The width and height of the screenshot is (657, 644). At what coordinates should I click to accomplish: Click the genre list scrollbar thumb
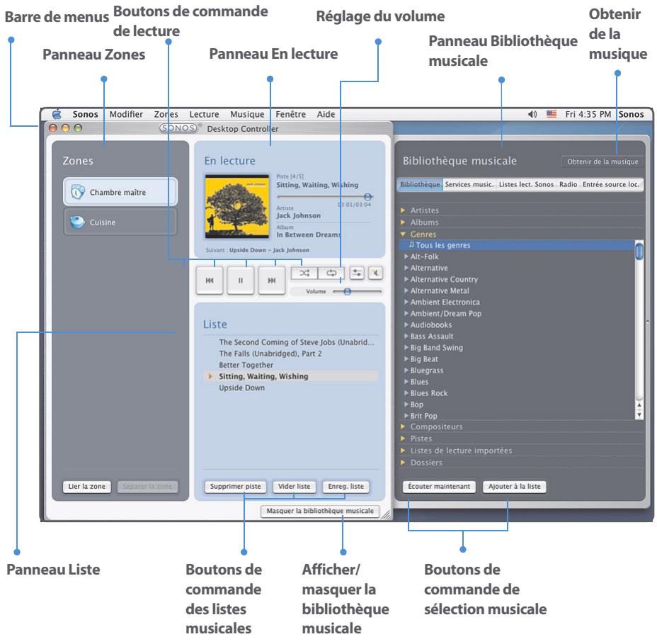click(x=639, y=251)
